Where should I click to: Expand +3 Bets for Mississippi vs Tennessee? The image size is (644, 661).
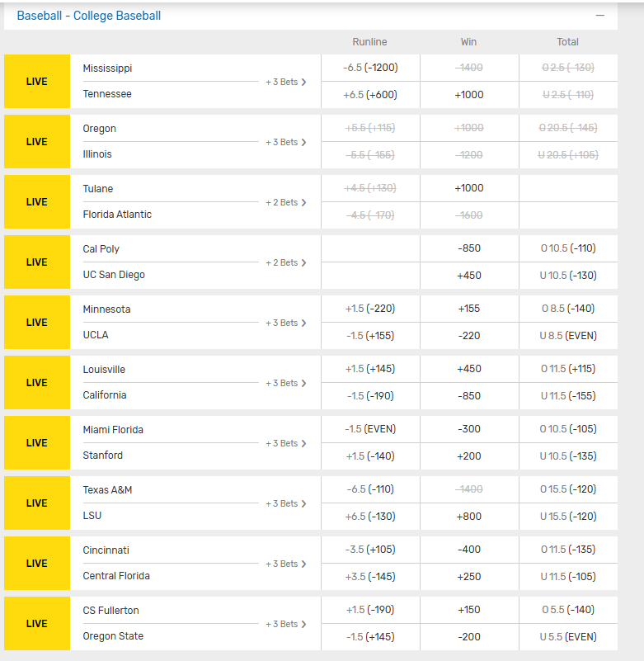(285, 82)
